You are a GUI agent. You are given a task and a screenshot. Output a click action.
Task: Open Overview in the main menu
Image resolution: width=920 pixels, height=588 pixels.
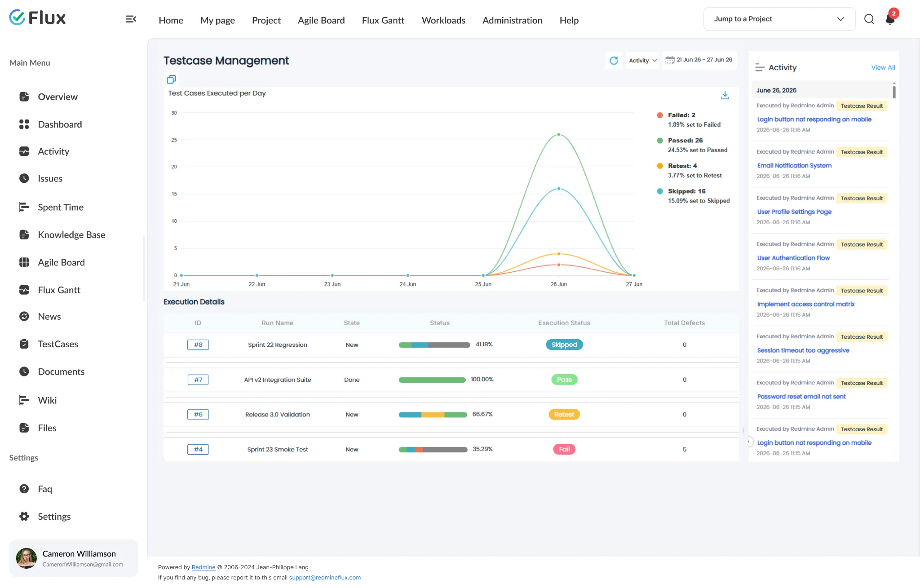click(x=57, y=97)
